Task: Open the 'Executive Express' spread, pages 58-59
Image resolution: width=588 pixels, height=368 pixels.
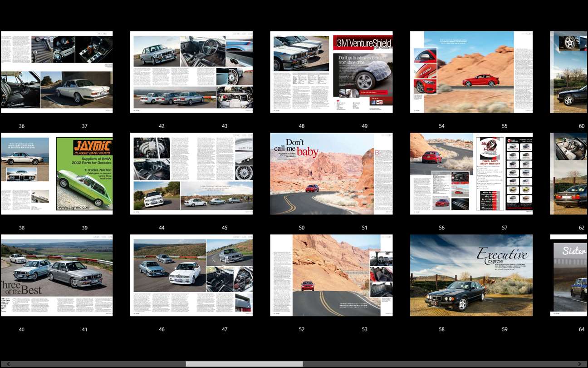Action: pyautogui.click(x=471, y=275)
